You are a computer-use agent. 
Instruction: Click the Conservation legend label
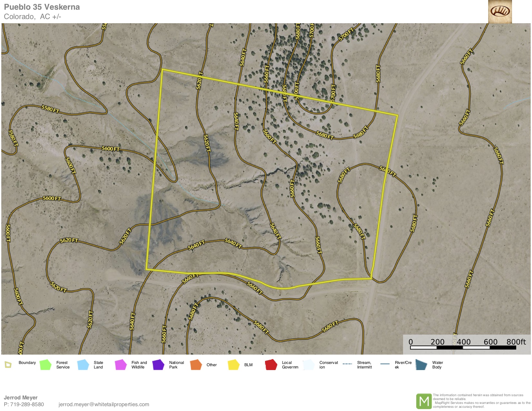(329, 365)
